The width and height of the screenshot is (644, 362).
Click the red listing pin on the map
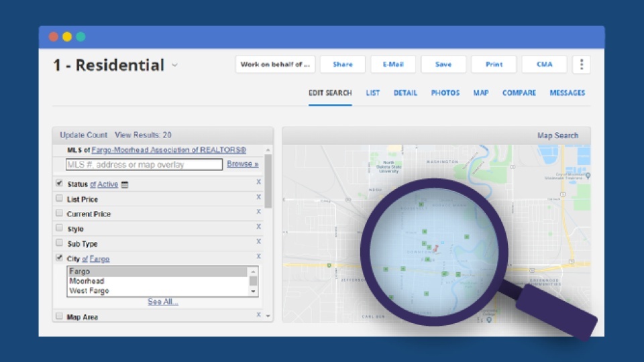tap(436, 248)
